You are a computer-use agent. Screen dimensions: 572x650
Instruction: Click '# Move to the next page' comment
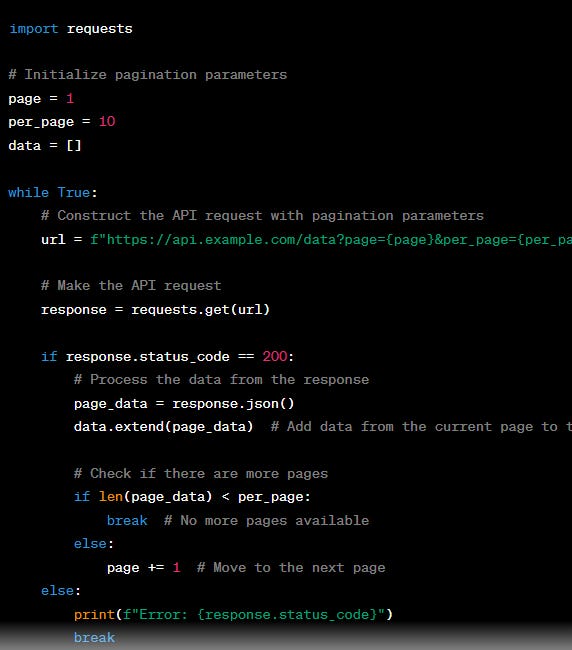click(291, 568)
